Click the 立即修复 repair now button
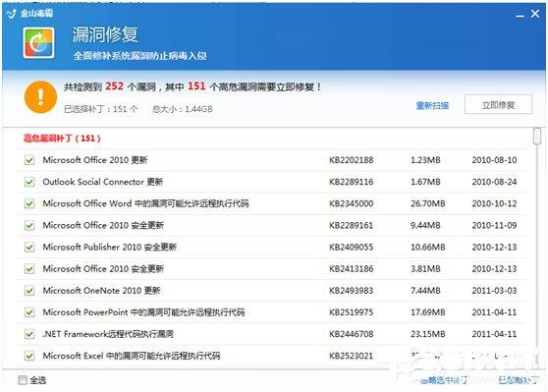The height and width of the screenshot is (392, 548). (x=498, y=104)
